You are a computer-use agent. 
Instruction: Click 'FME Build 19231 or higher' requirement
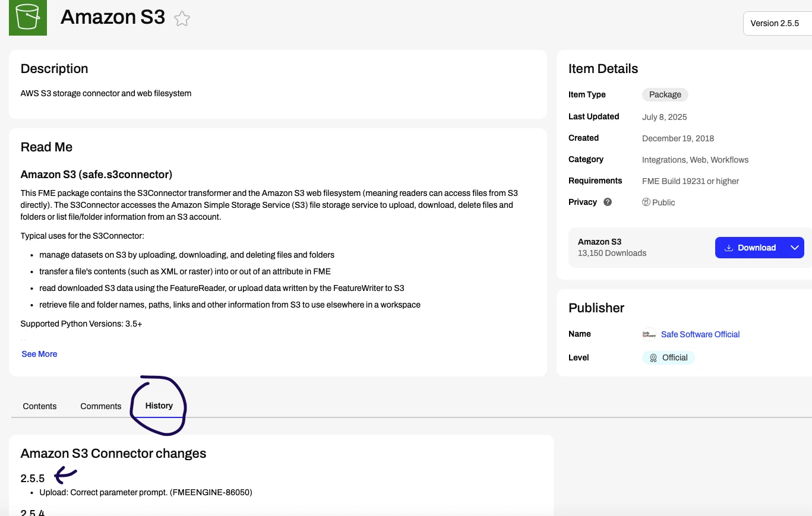point(690,181)
